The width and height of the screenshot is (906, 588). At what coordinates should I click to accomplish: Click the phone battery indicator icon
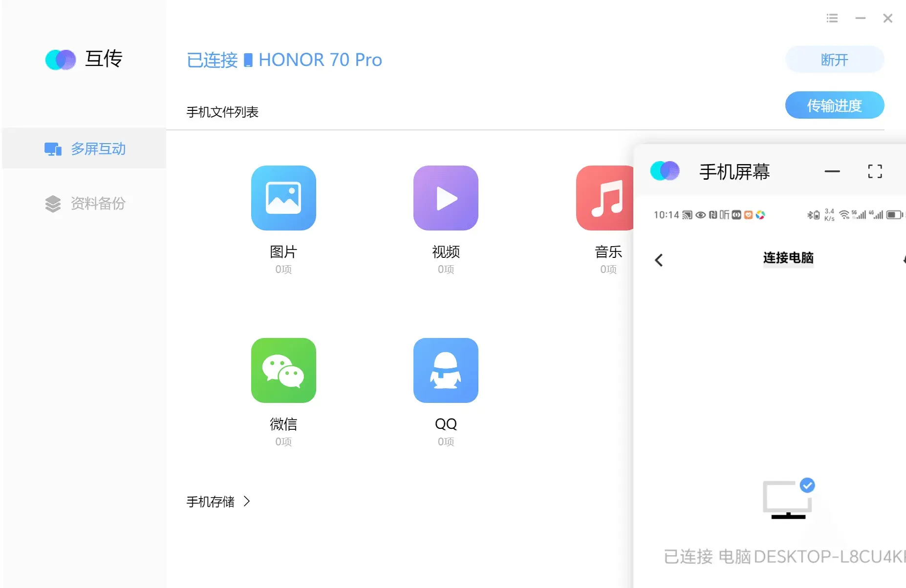[x=894, y=215]
